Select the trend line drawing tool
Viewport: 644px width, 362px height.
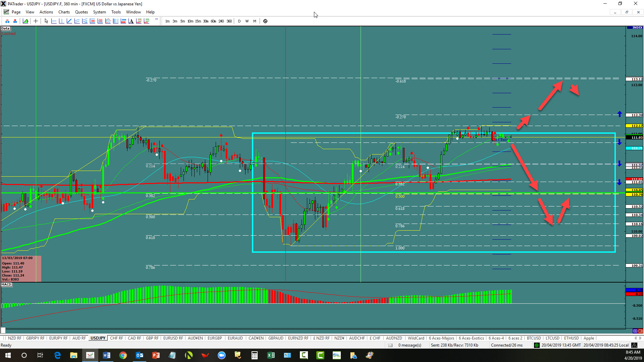[x=69, y=21]
